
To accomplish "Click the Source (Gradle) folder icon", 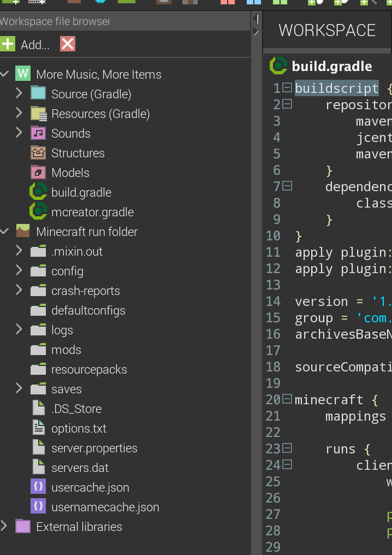I will point(38,93).
